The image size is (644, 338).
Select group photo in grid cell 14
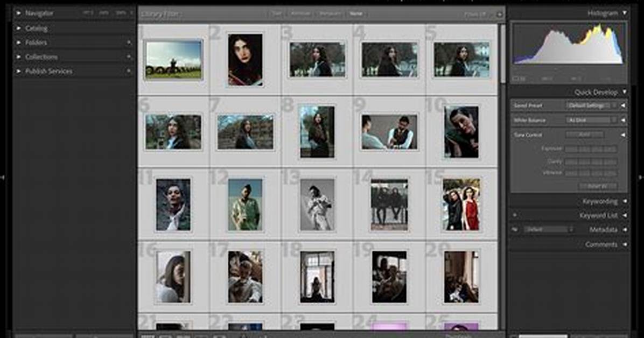pyautogui.click(x=389, y=205)
